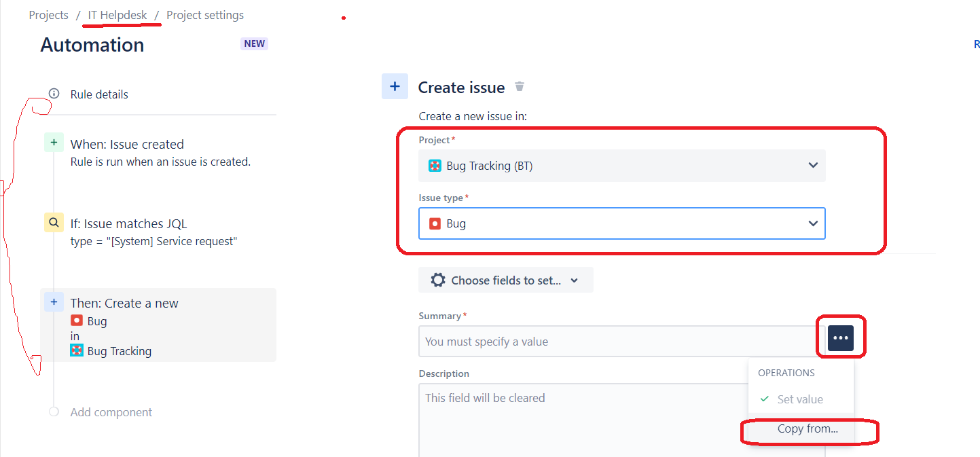The height and width of the screenshot is (457, 980).
Task: Click the Bug Tracking icon in Project field
Action: [435, 166]
